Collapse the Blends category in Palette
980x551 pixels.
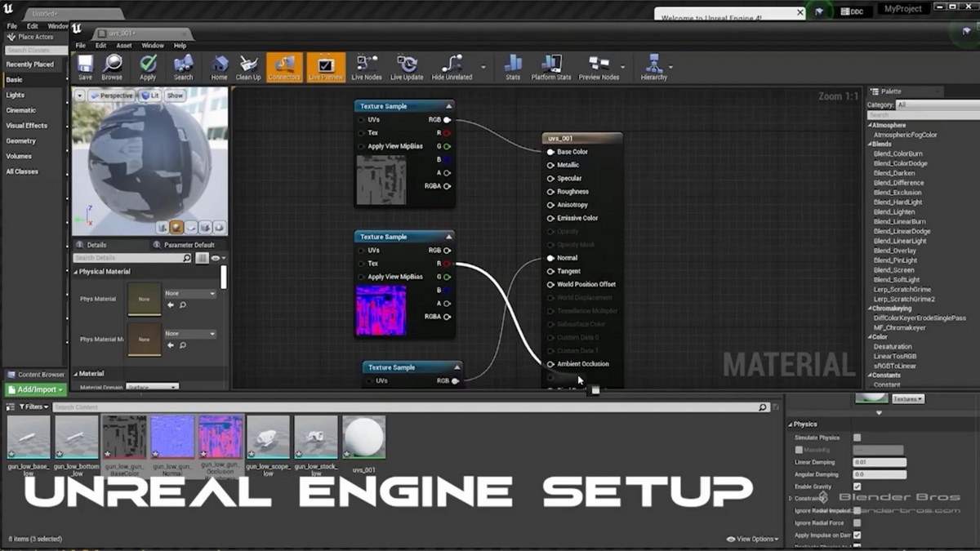click(x=869, y=144)
